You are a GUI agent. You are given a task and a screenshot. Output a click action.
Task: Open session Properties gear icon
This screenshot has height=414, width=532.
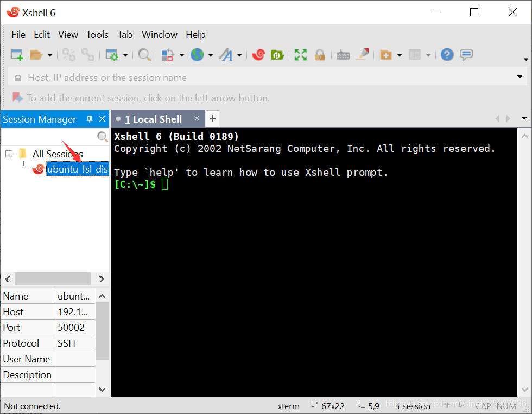112,55
